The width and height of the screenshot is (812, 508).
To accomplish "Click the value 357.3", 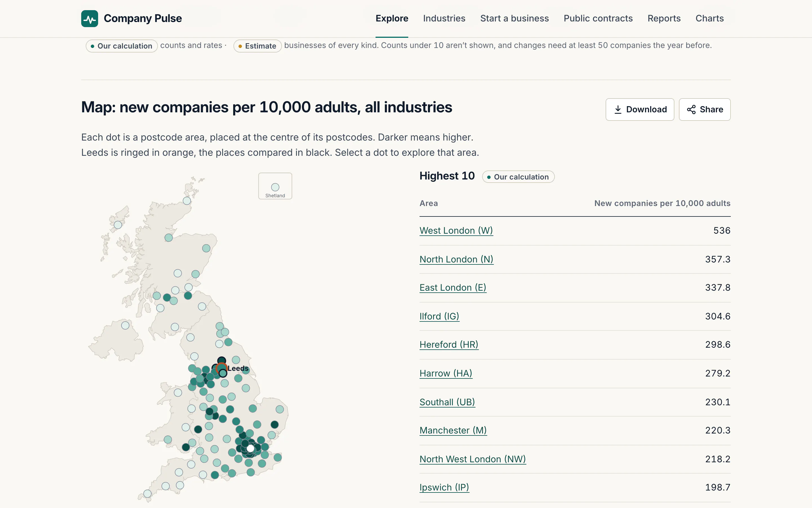I will [718, 259].
